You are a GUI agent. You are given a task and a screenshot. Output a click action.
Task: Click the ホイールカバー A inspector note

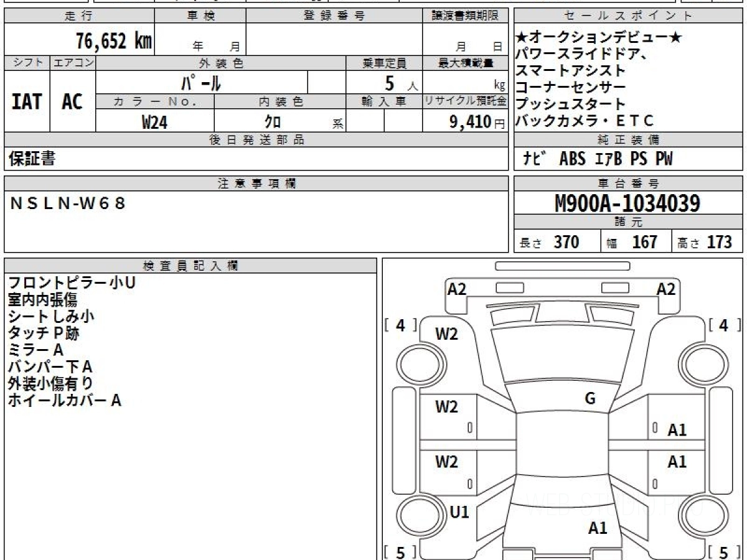tap(64, 400)
